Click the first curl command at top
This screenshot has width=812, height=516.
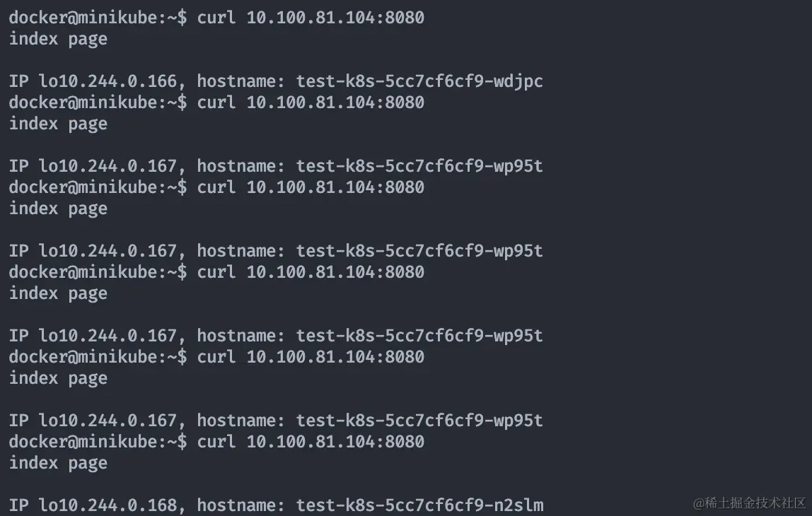coord(311,18)
